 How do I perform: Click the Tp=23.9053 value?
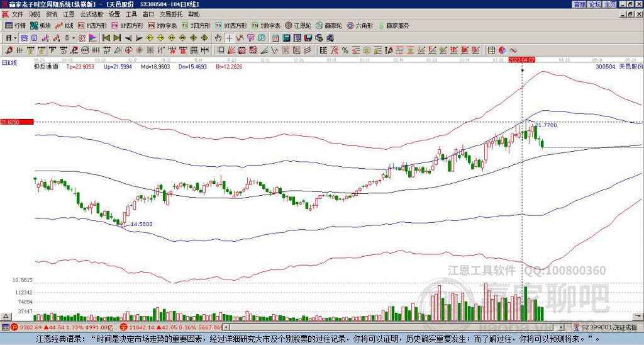tap(80, 66)
